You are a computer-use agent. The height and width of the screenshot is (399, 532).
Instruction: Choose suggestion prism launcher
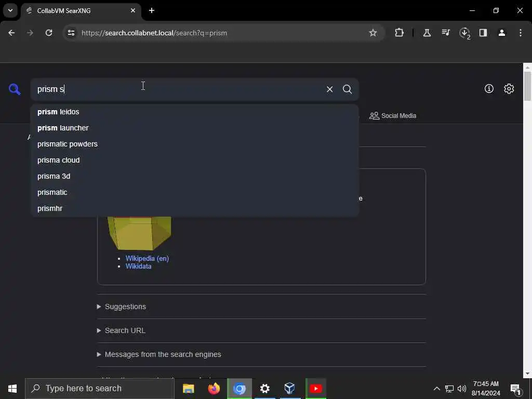pos(194,128)
